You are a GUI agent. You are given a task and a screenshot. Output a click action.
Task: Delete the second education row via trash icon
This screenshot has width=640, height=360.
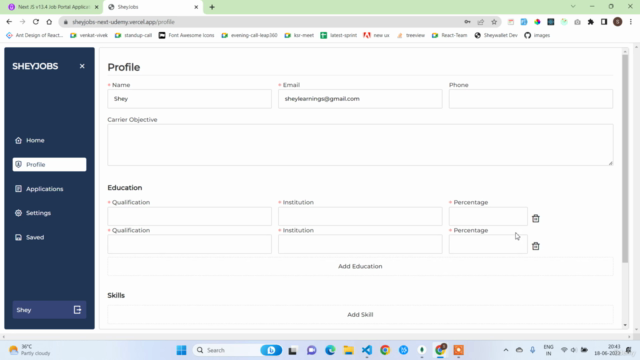536,246
